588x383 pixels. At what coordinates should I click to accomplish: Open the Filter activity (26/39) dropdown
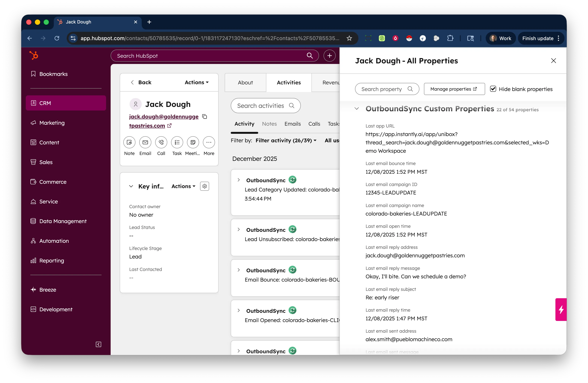tap(286, 140)
